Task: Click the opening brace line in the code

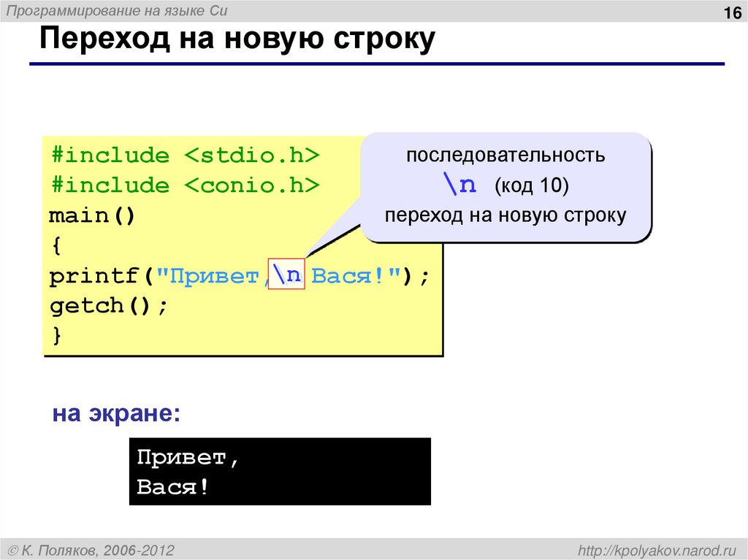Action: [x=56, y=246]
